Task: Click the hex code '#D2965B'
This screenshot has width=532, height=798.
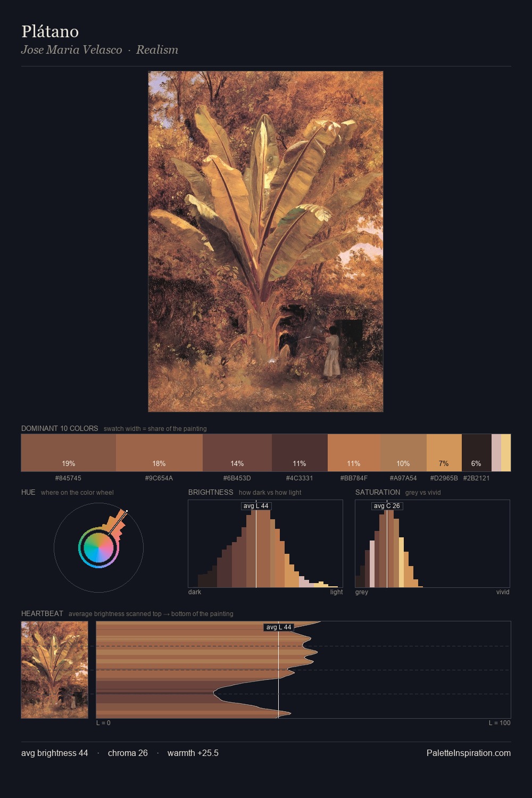Action: [x=444, y=478]
